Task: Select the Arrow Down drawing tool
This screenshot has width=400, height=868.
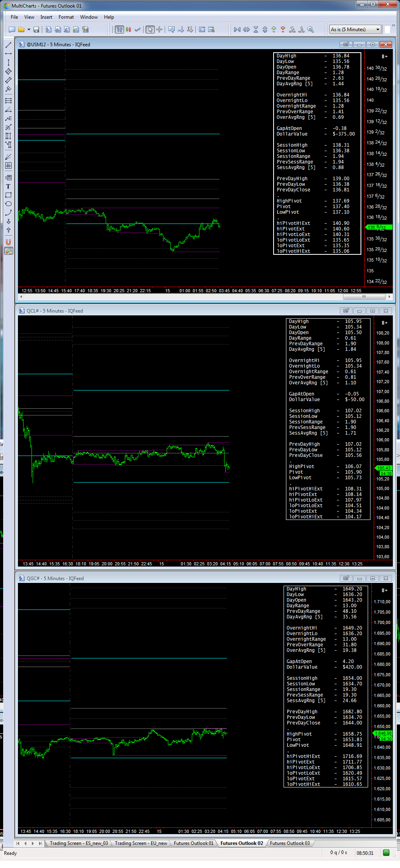Action: pyautogui.click(x=8, y=221)
